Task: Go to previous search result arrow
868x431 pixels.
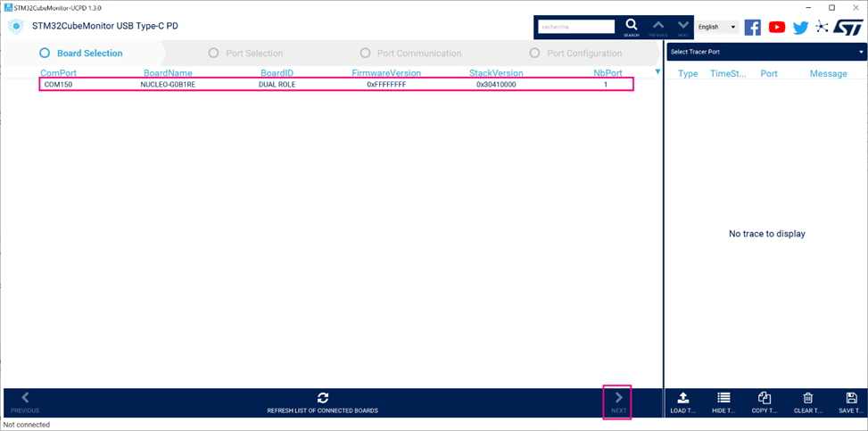Action: pos(657,25)
